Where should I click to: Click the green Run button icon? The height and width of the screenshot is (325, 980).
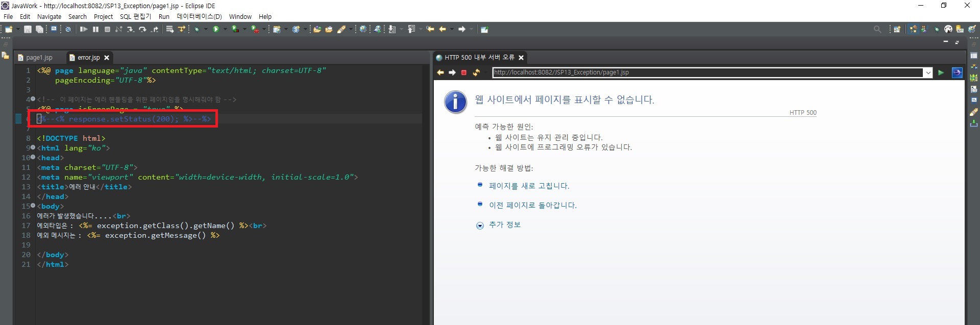click(216, 30)
